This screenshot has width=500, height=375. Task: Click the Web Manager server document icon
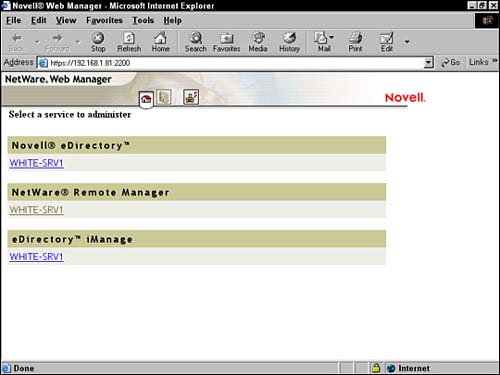click(x=164, y=97)
